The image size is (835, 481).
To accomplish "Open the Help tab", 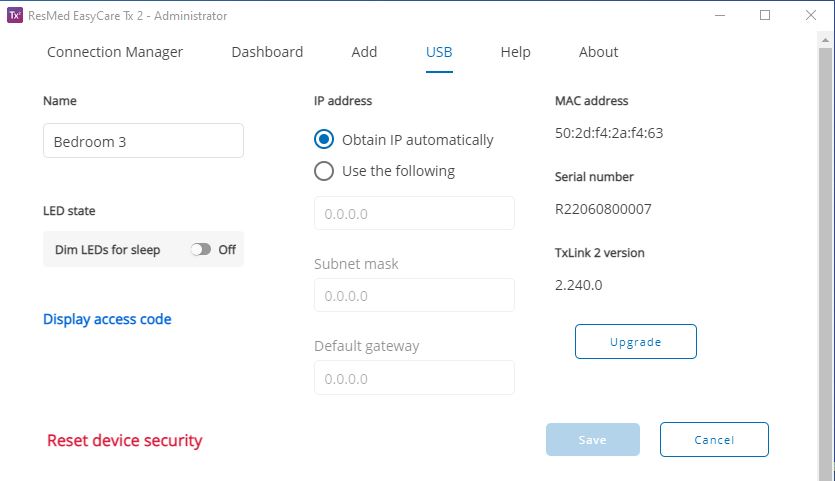I will tap(515, 52).
